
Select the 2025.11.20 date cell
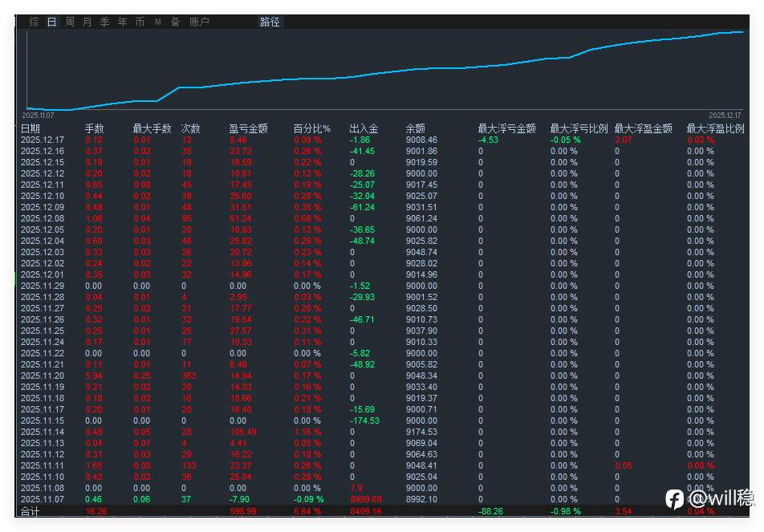[x=43, y=376]
